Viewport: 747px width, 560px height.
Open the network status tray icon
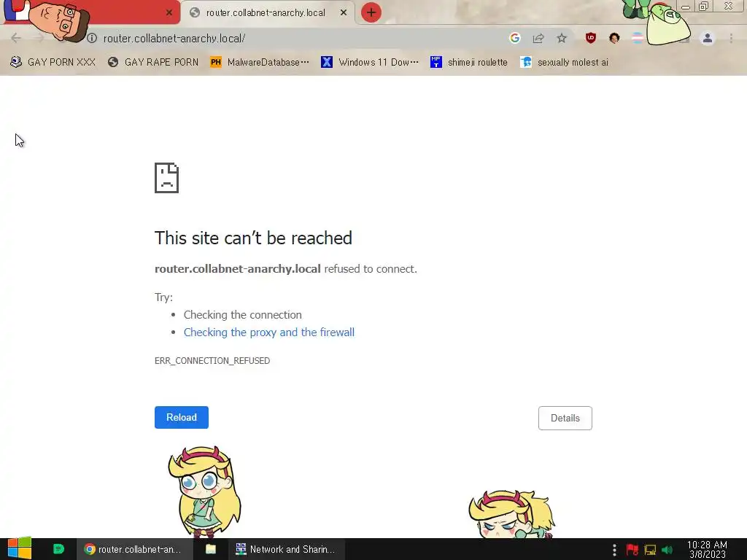pos(650,550)
